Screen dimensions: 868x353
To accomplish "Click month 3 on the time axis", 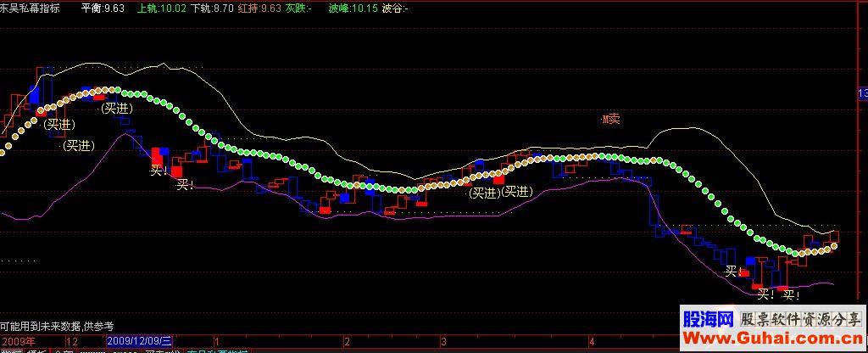I will click(443, 340).
